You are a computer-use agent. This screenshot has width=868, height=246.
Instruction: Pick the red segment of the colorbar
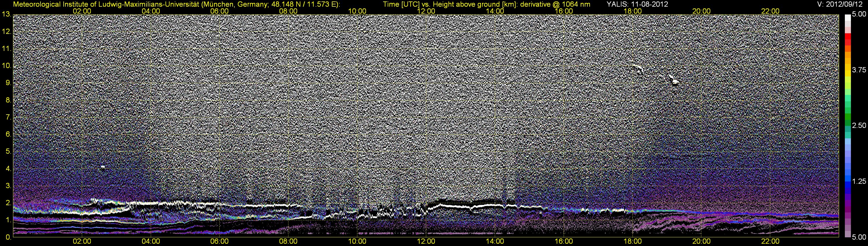click(x=848, y=36)
